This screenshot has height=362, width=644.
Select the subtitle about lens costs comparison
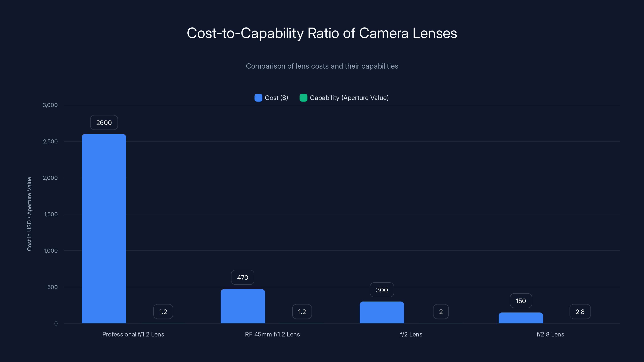(x=322, y=66)
